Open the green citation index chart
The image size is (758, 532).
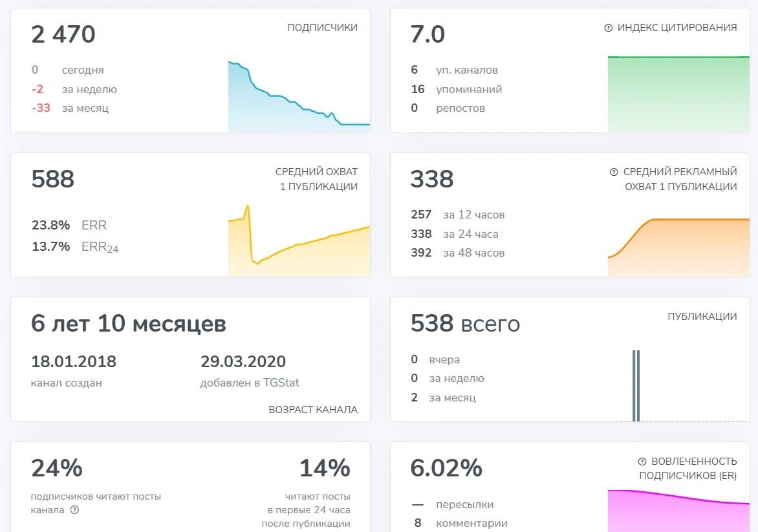tap(678, 94)
